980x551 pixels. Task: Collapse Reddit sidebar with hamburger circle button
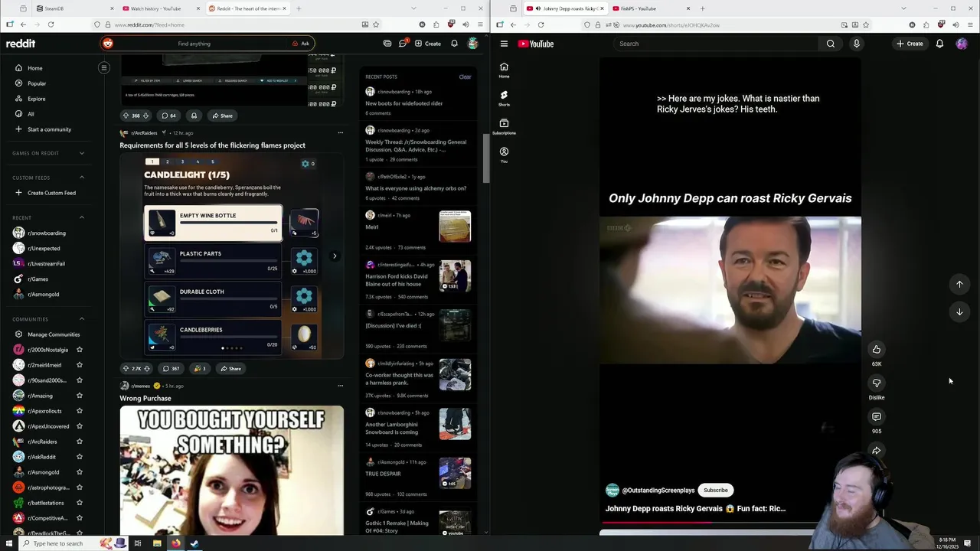point(104,68)
